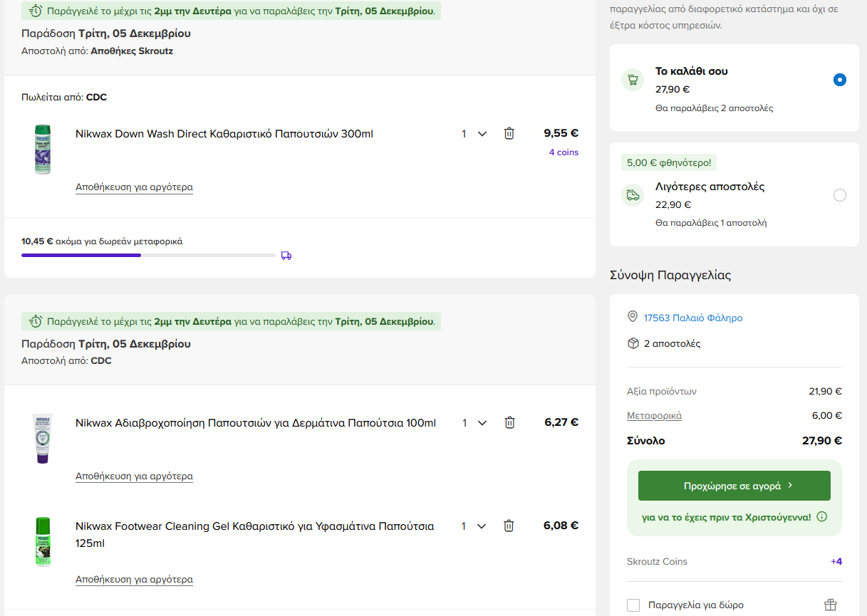Click the info icon near Χριστούγεννα text
The width and height of the screenshot is (867, 616).
coord(821,517)
